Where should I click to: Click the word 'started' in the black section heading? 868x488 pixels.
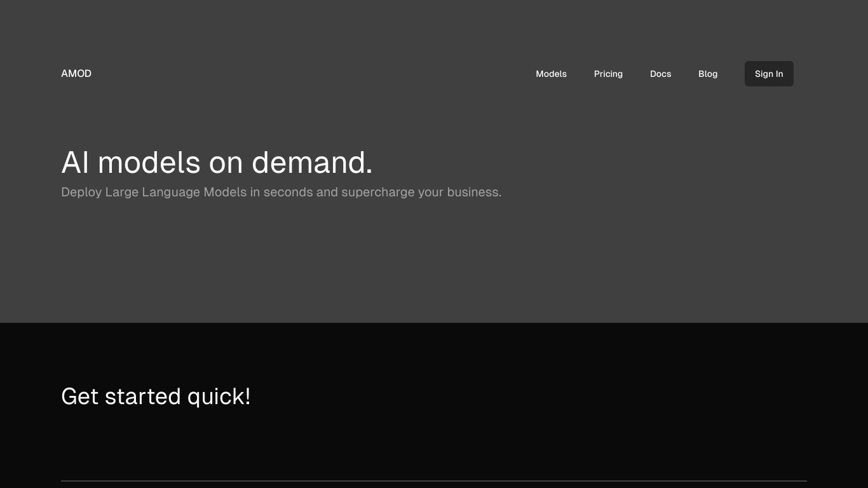143,396
